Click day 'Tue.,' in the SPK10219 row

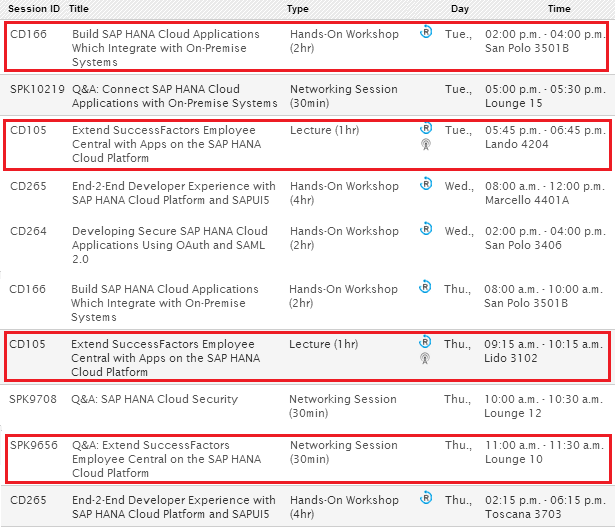[x=459, y=89]
